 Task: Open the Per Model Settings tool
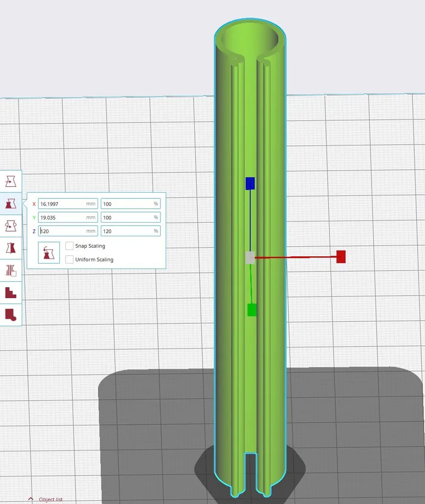[x=10, y=270]
